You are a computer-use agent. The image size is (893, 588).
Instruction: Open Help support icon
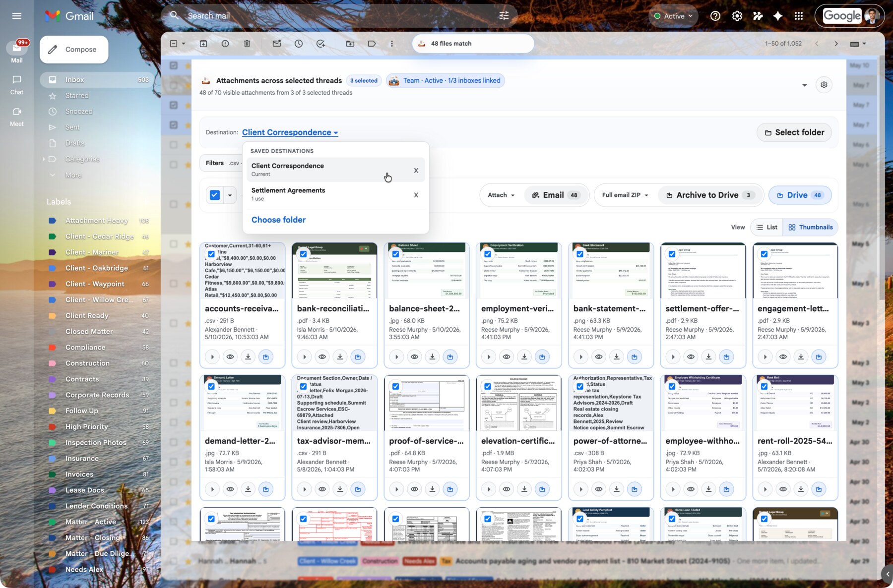pos(715,16)
